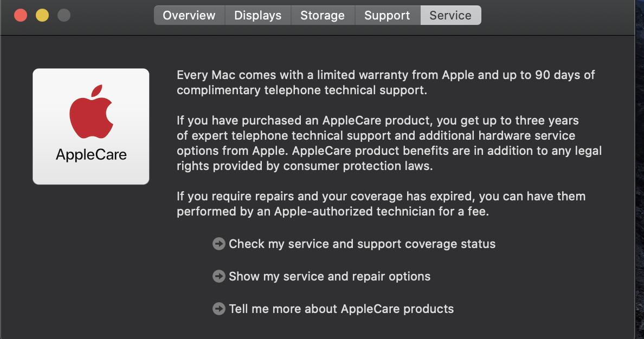Click arrow icon beside AppleCare products info
The height and width of the screenshot is (339, 644).
tap(218, 309)
